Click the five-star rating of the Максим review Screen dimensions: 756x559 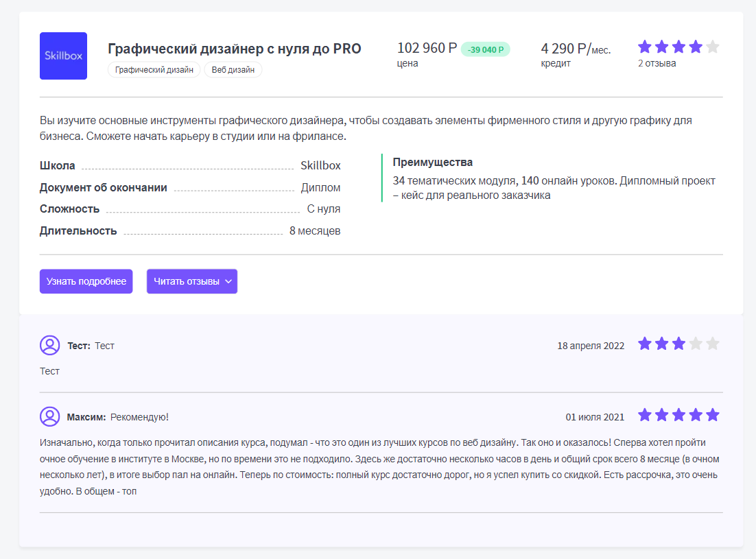[x=678, y=415]
